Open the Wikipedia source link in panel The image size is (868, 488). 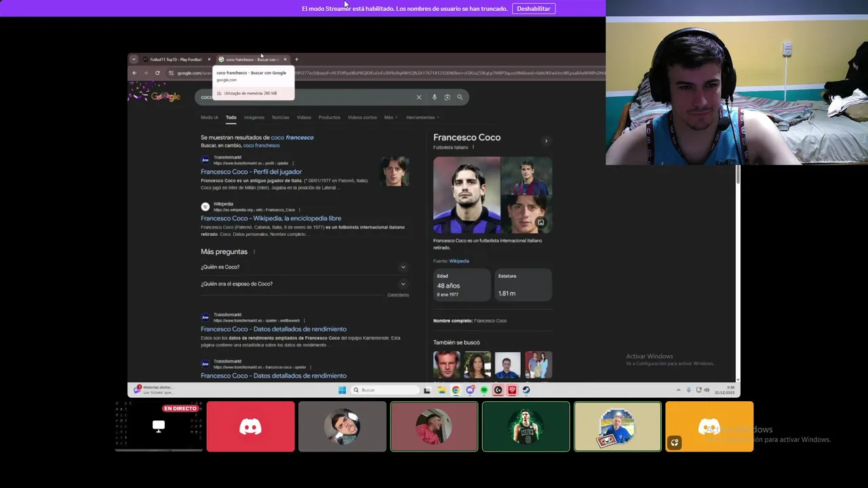(459, 261)
